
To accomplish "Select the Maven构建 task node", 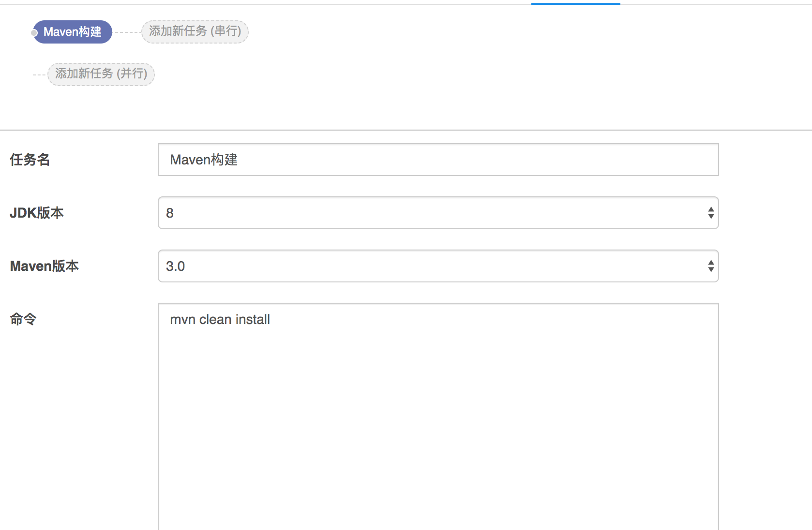I will click(x=73, y=32).
